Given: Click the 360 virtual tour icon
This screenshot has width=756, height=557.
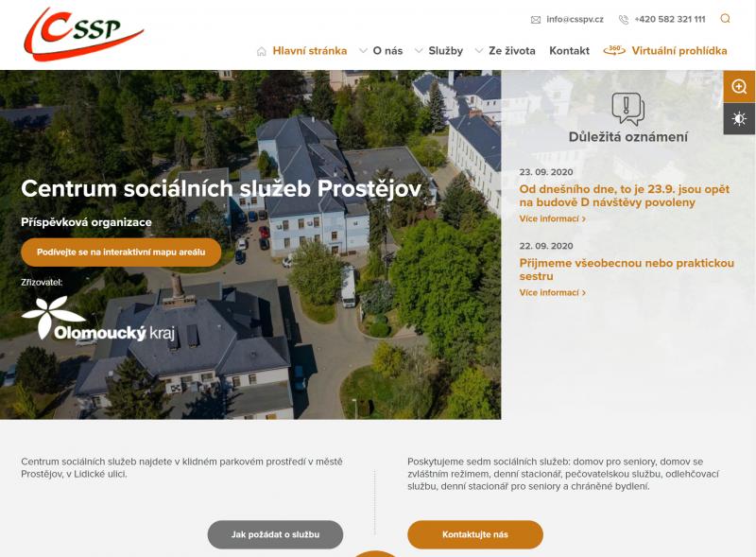Looking at the screenshot, I should coord(614,50).
